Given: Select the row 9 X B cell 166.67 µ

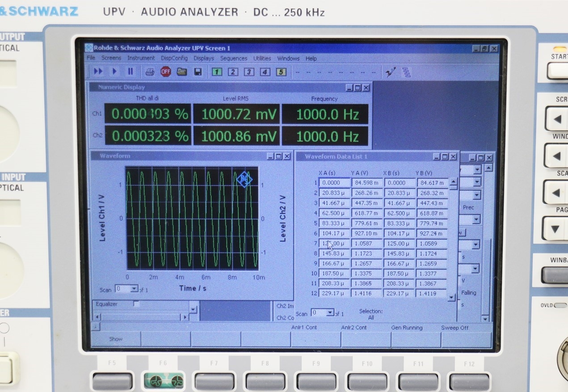Looking at the screenshot, I should tap(399, 263).
